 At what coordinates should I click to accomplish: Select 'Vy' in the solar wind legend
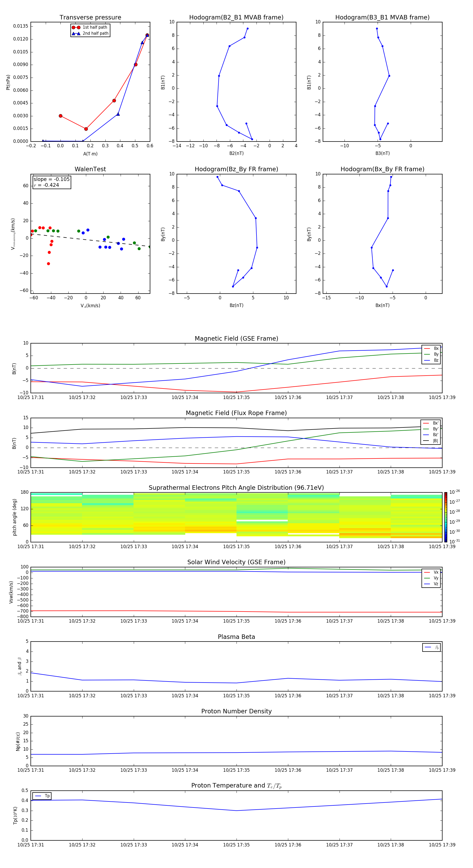coord(431,578)
